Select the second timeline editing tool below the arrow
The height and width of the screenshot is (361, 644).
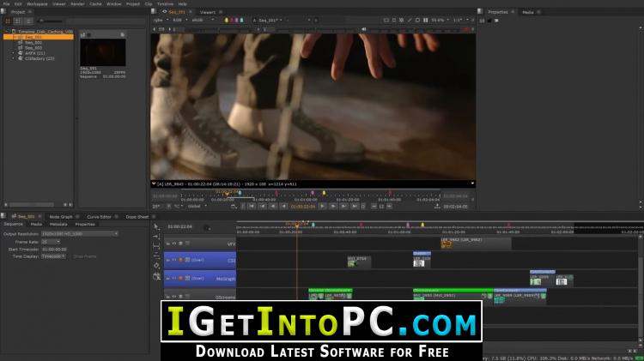point(156,237)
